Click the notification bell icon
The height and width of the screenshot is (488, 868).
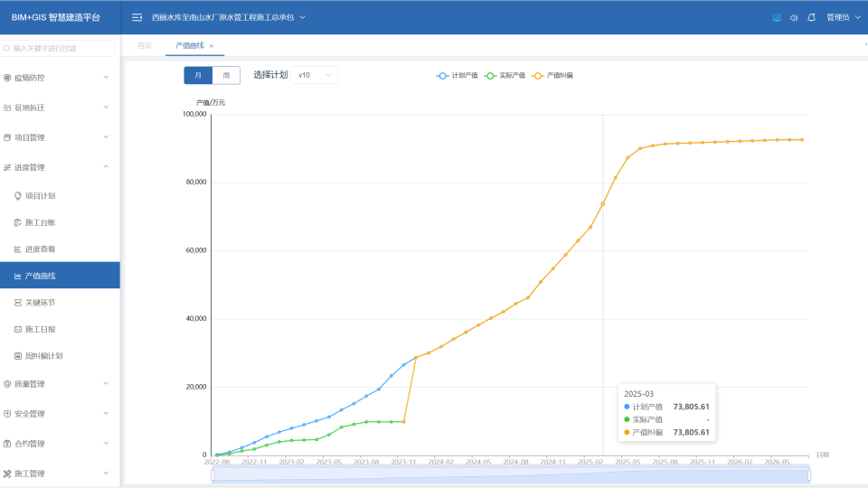(811, 17)
